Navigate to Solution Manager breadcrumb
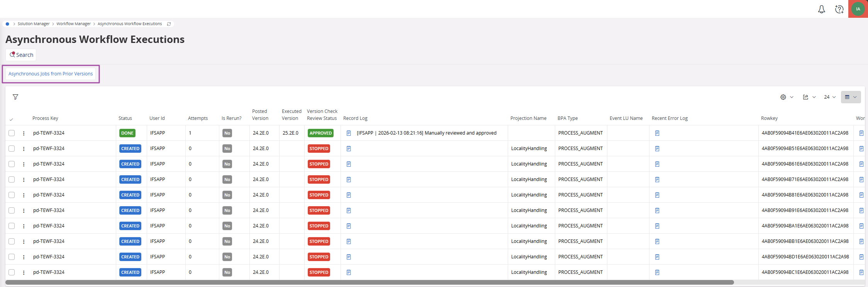 pyautogui.click(x=34, y=24)
